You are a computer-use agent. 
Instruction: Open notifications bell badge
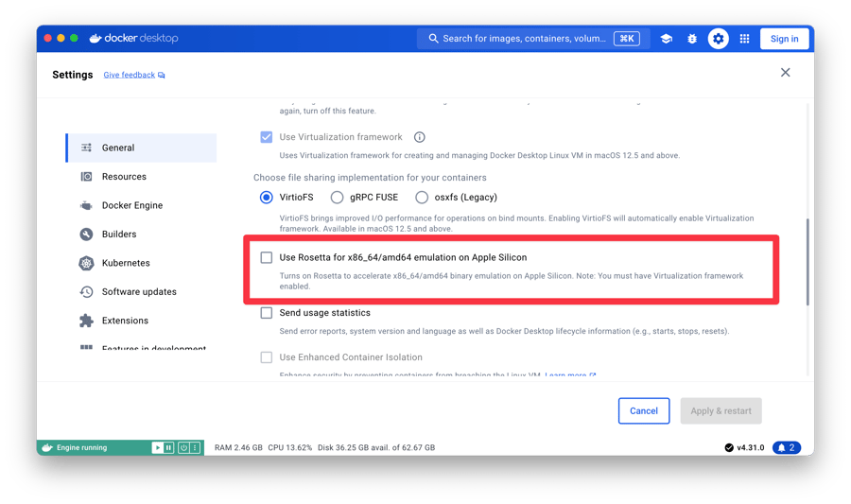(x=787, y=447)
